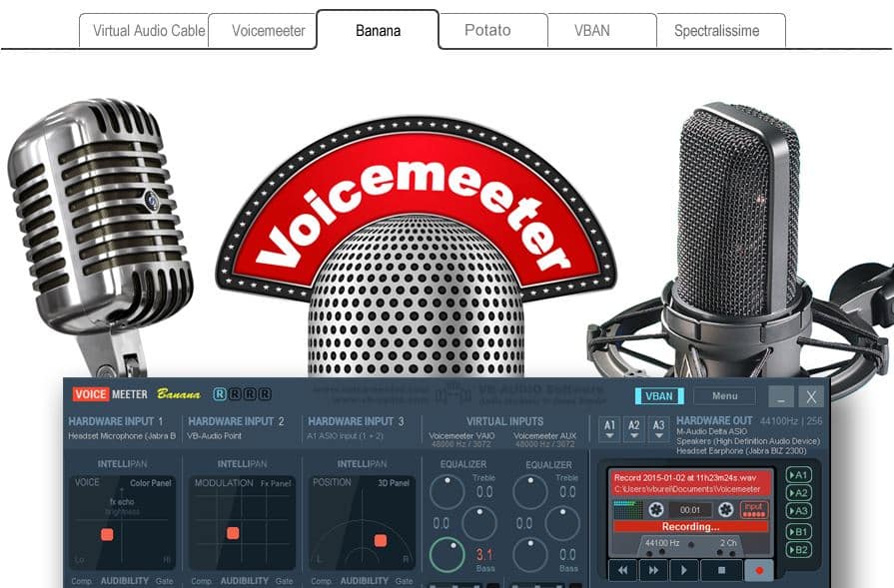Click the Headset Microphone (Jabra B device name
Screen dimensions: 894x588
pyautogui.click(x=122, y=436)
